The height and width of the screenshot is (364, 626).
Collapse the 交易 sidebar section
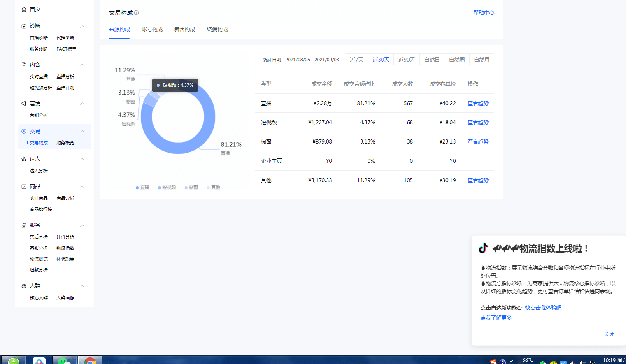82,132
